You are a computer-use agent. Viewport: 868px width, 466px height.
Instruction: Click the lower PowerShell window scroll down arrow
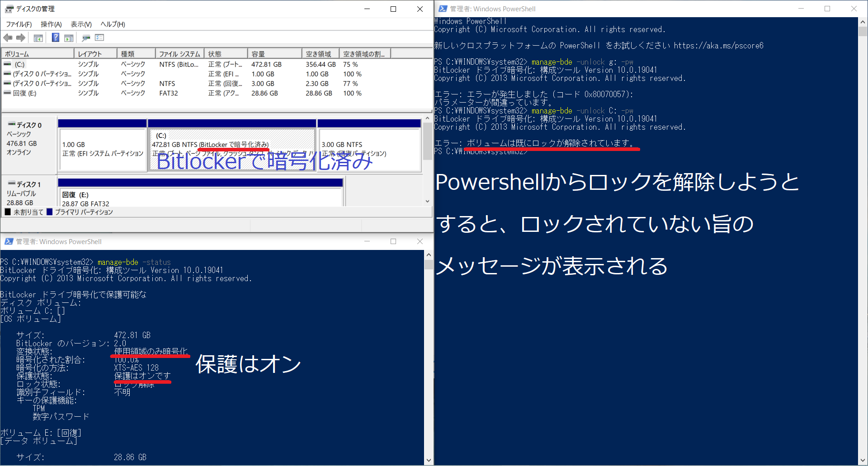click(429, 461)
